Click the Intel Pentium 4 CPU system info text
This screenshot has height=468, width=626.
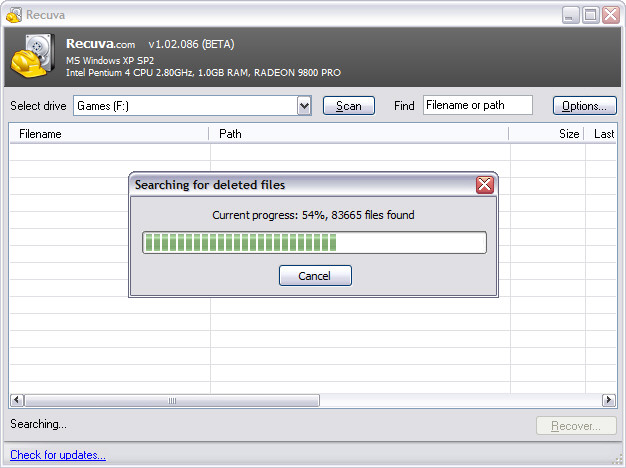tap(203, 73)
